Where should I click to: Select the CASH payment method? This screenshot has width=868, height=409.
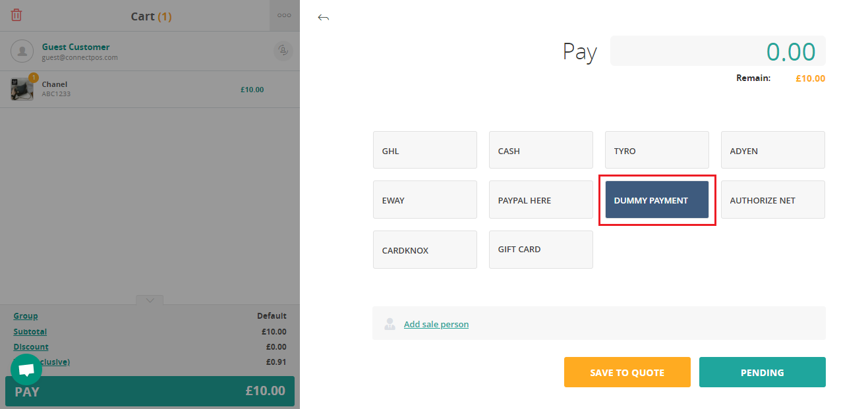pyautogui.click(x=541, y=150)
